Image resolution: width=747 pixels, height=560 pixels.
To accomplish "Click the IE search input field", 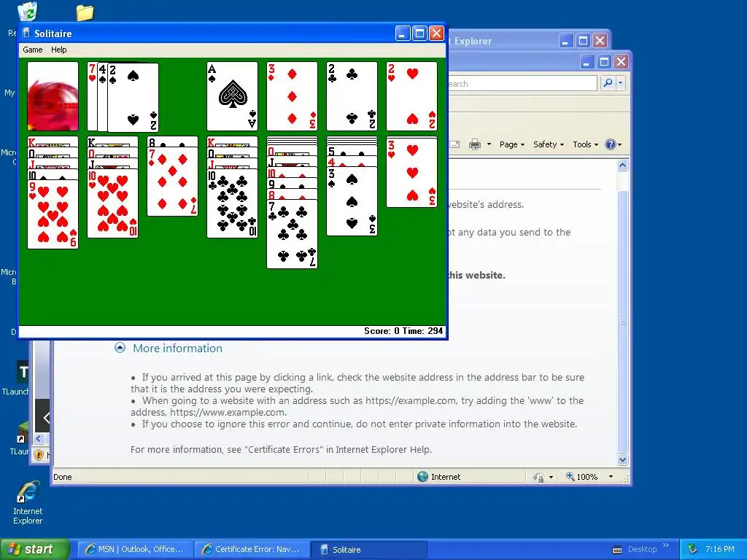I will [x=522, y=83].
